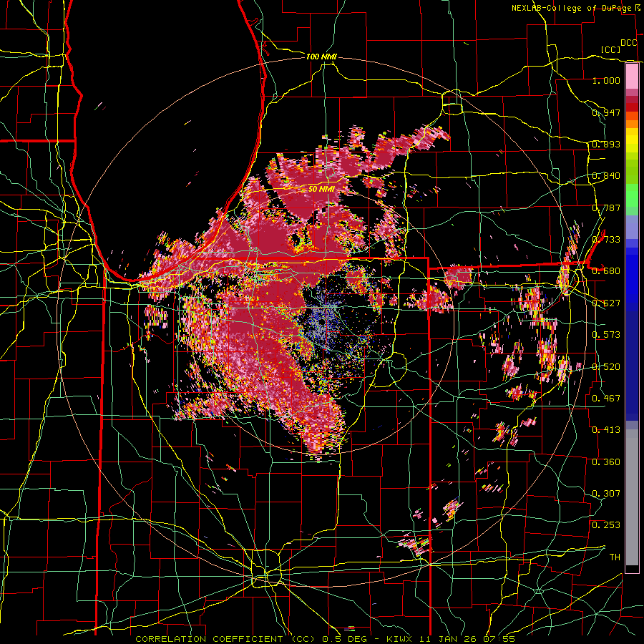Click the 1.000 scale value

(x=606, y=80)
